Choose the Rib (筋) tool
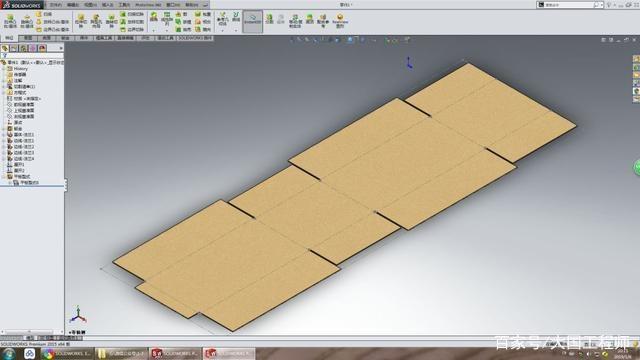The image size is (640, 360). click(182, 14)
